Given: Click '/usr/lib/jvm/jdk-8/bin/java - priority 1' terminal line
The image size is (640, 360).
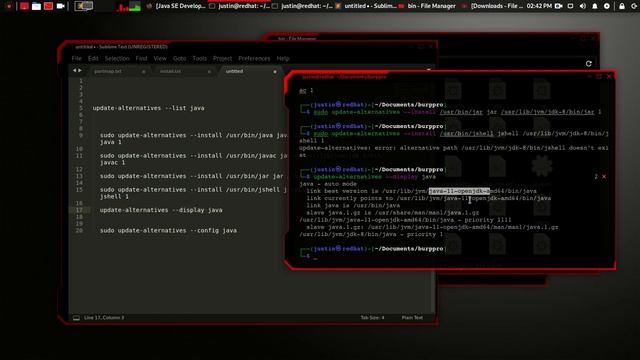Looking at the screenshot, I should (371, 234).
